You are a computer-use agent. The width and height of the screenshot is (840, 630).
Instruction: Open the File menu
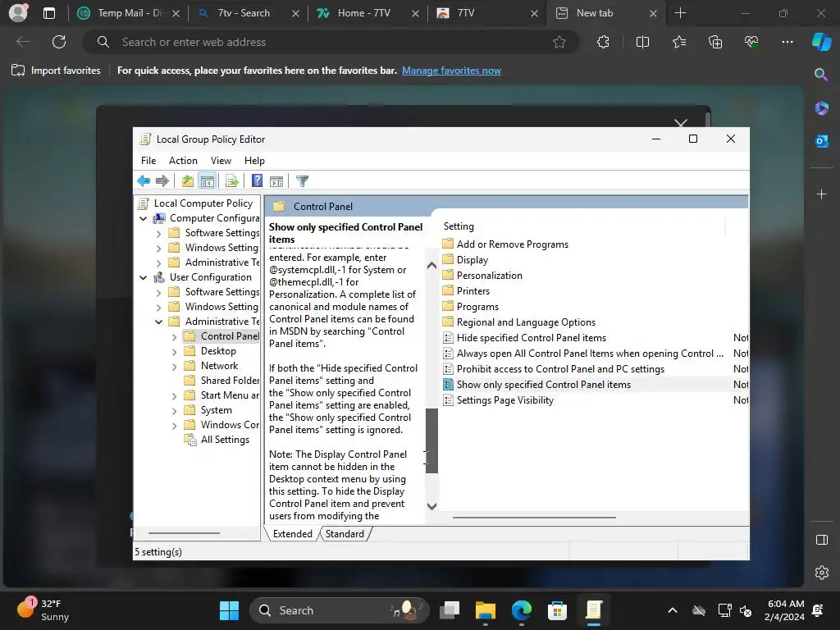(148, 161)
